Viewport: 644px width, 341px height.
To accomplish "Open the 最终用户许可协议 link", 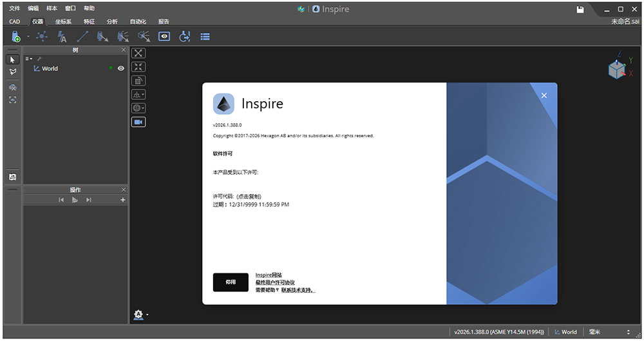I will 275,282.
